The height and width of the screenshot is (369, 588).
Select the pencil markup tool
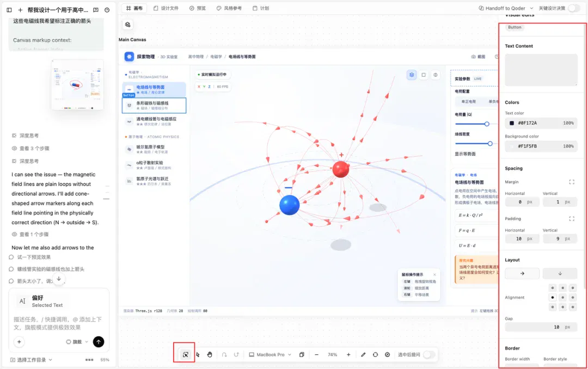[363, 354]
